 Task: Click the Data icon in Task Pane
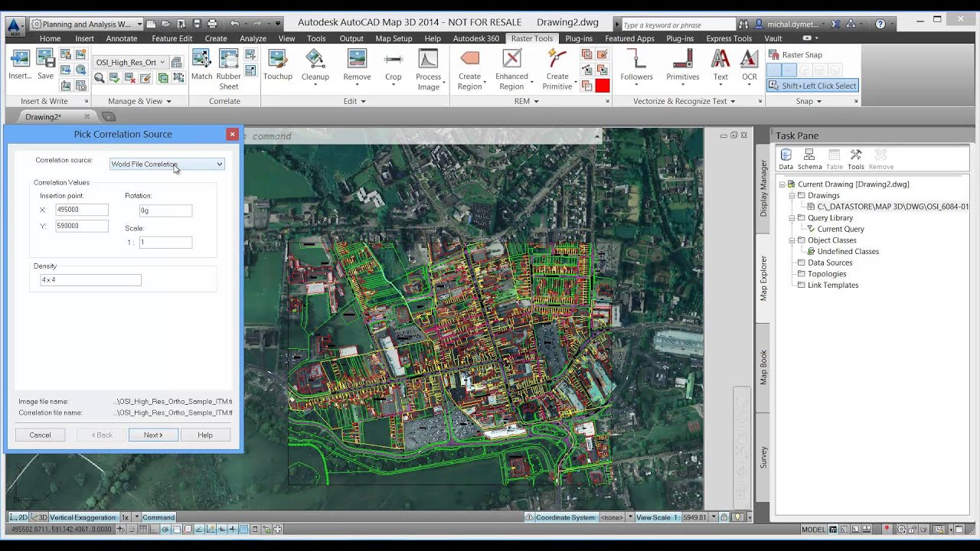coord(786,159)
